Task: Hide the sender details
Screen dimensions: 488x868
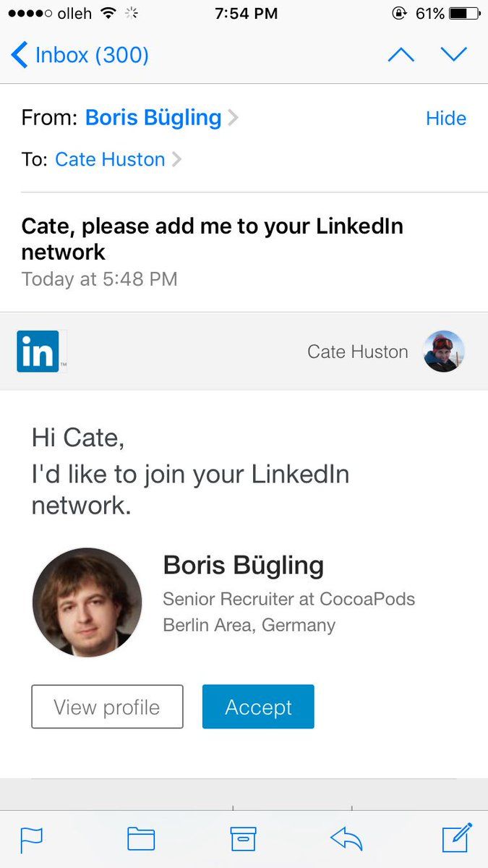Action: coord(446,119)
